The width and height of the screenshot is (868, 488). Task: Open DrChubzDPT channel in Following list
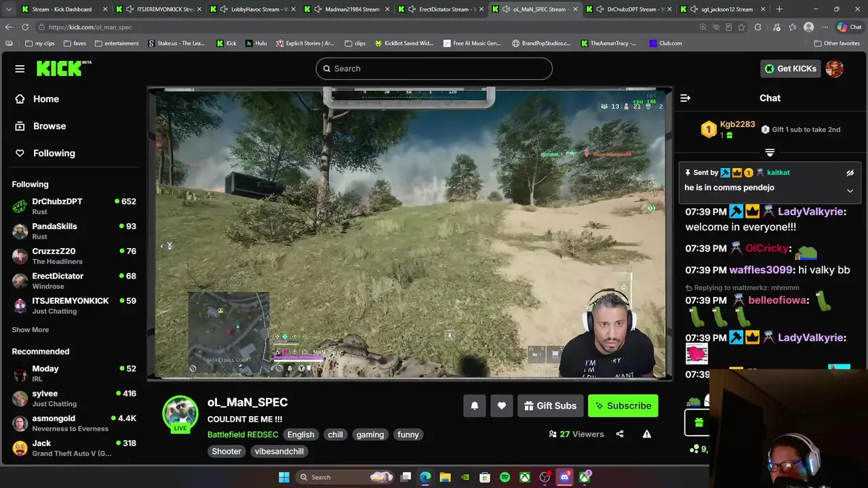[x=73, y=207]
